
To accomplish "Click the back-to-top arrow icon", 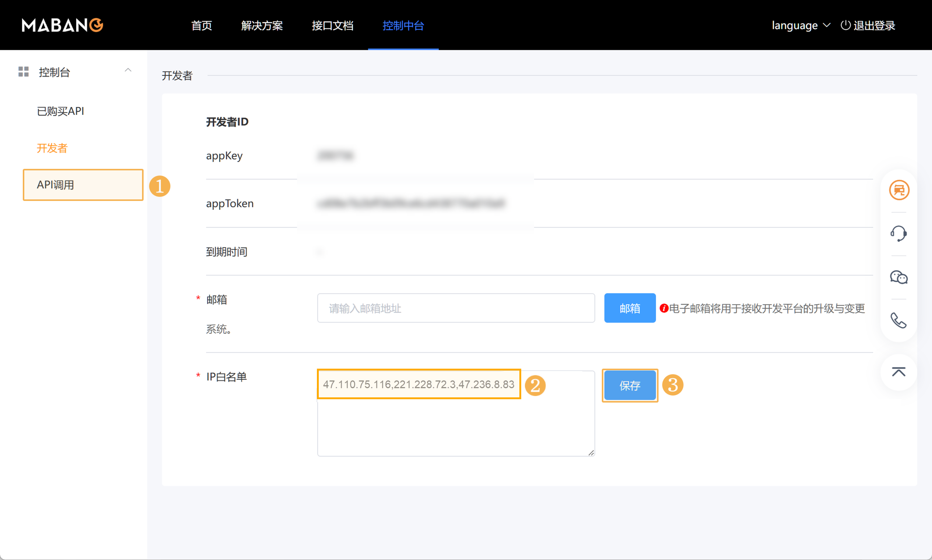I will click(x=899, y=372).
